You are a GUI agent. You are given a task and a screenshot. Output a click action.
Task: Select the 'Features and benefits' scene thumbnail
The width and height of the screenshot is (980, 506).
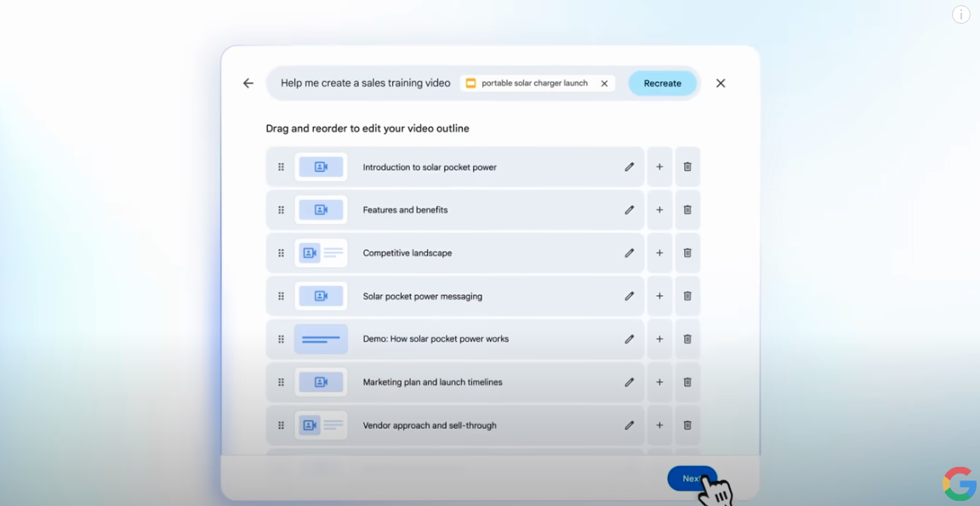click(321, 210)
